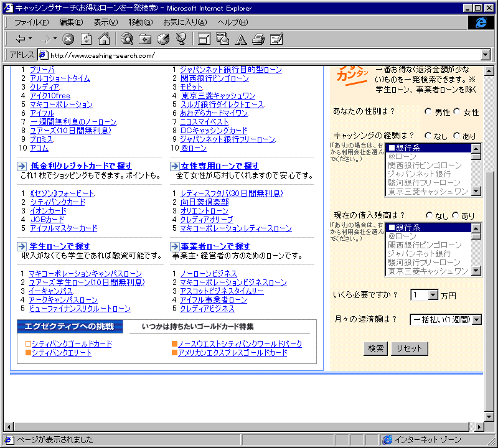This screenshot has width=498, height=448.
Task: Select 関西銀行ビンゴローン in the 現在の借入残高 listbox
Action: 429,245
